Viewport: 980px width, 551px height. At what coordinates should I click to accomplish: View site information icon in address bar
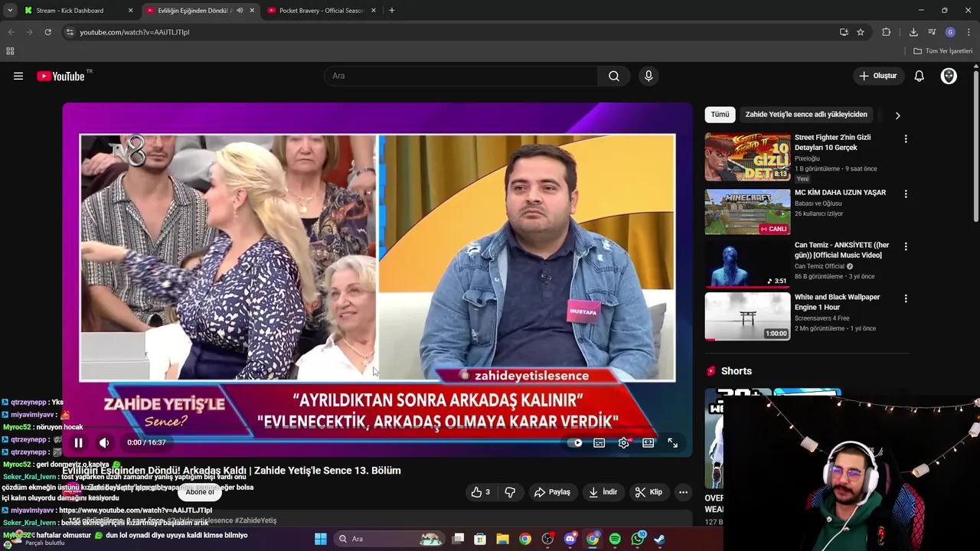tap(70, 32)
